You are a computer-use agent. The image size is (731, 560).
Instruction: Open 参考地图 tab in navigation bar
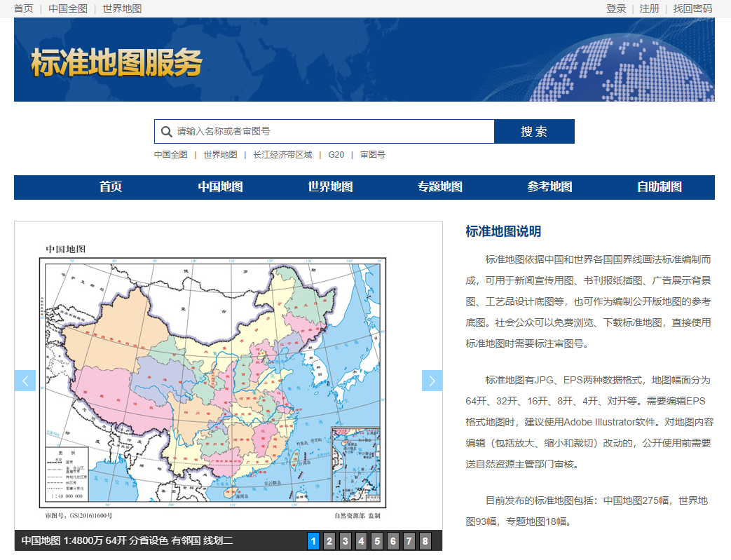[550, 187]
